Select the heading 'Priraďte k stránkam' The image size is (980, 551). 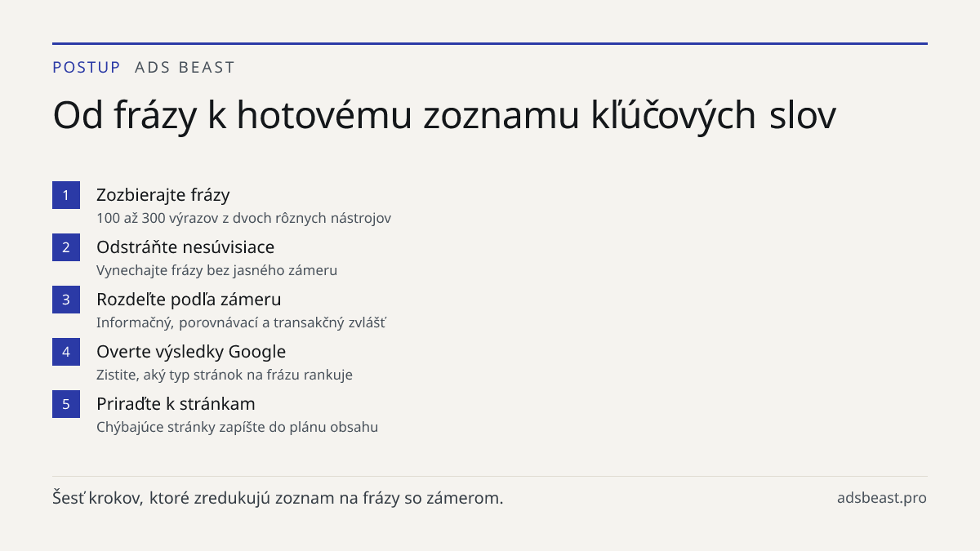click(x=176, y=404)
